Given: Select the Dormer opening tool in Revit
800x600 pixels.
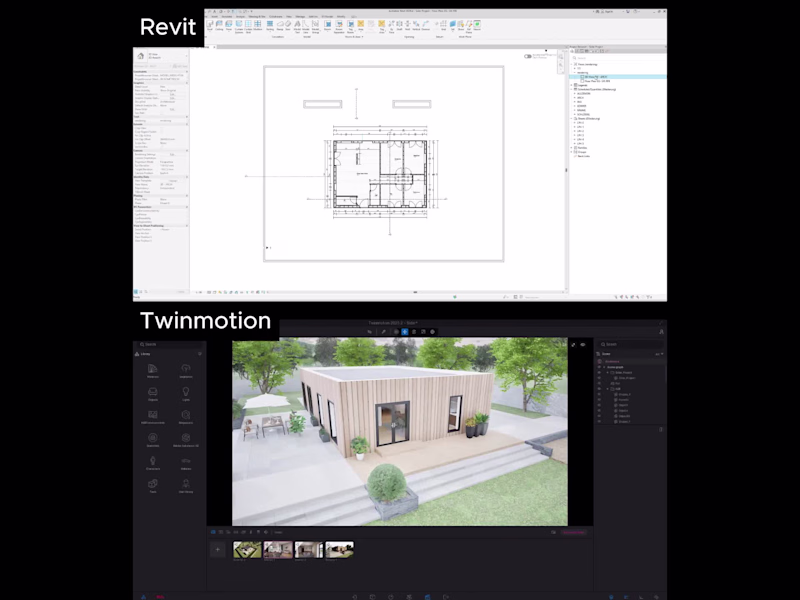Looking at the screenshot, I should (x=426, y=25).
